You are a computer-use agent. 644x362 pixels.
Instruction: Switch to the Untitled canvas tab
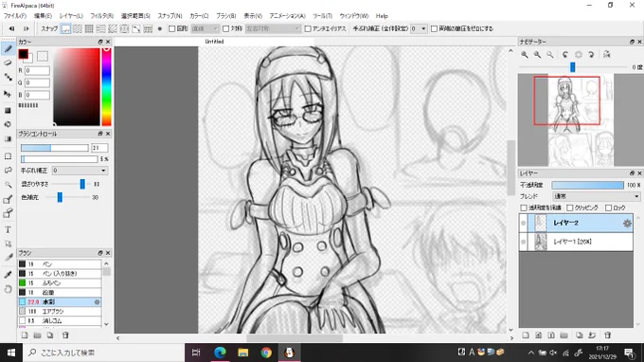point(214,42)
